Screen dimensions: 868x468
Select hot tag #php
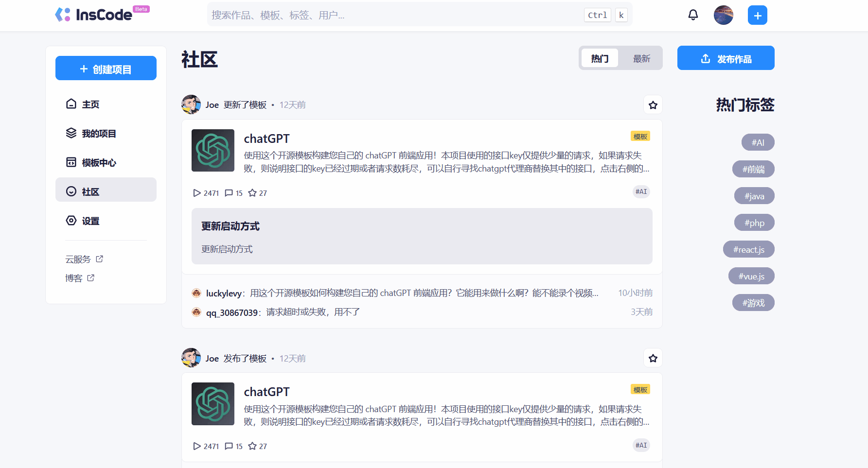754,223
